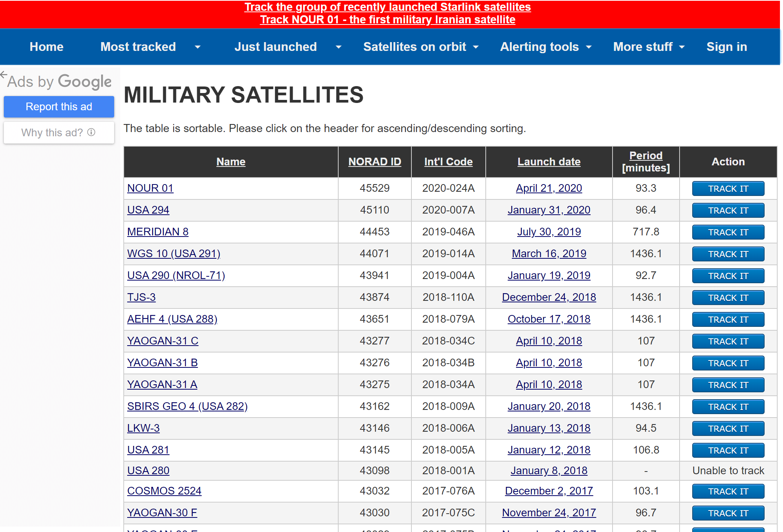Screen dimensions: 783x532
Task: Click TRACK IT for NOUR 01
Action: coord(728,189)
